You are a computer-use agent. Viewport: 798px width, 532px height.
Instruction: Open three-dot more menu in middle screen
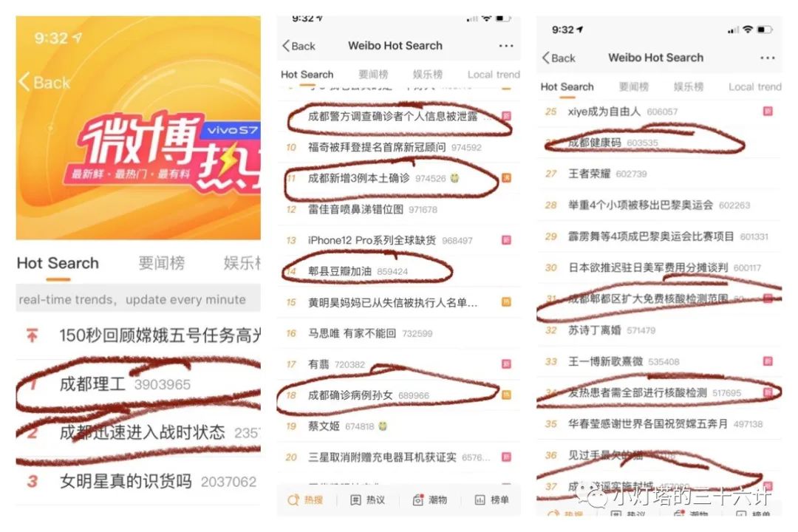click(x=506, y=46)
